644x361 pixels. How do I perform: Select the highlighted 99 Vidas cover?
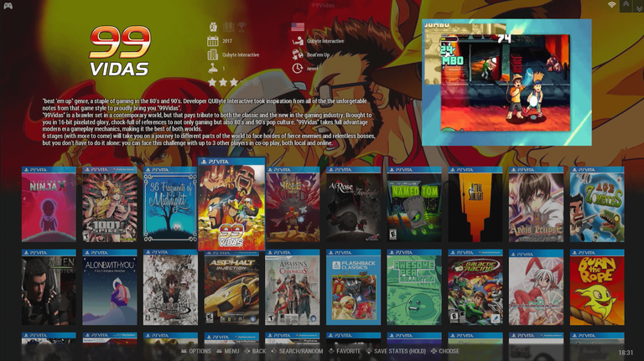231,204
